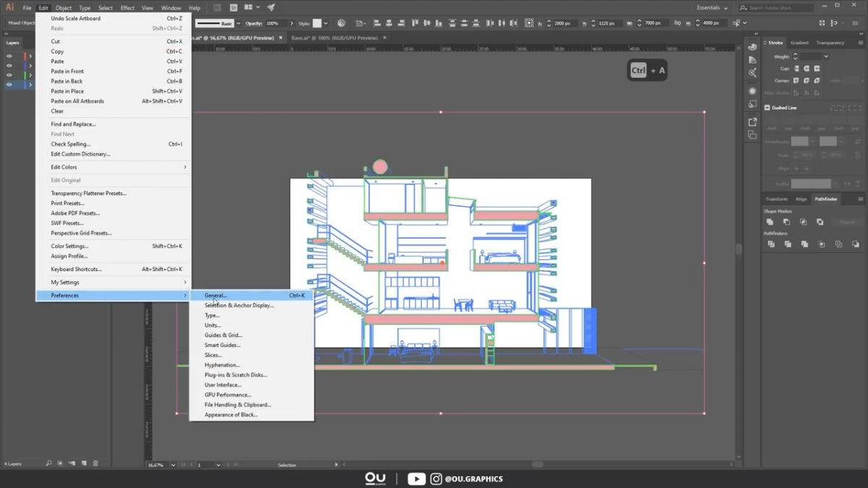The image size is (868, 488).
Task: Switch to the Gradient tab
Action: click(x=799, y=42)
